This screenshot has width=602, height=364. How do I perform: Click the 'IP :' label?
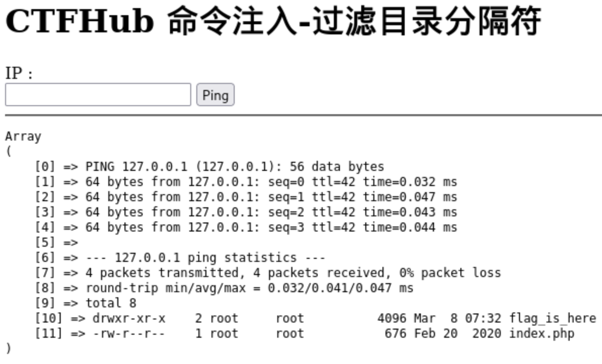tap(19, 74)
